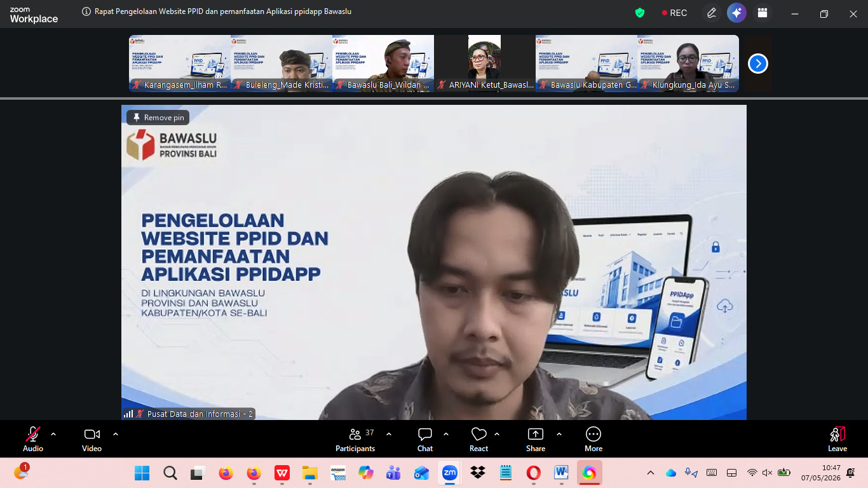The width and height of the screenshot is (868, 488).
Task: Expand the caret next to Participants
Action: pos(389,434)
